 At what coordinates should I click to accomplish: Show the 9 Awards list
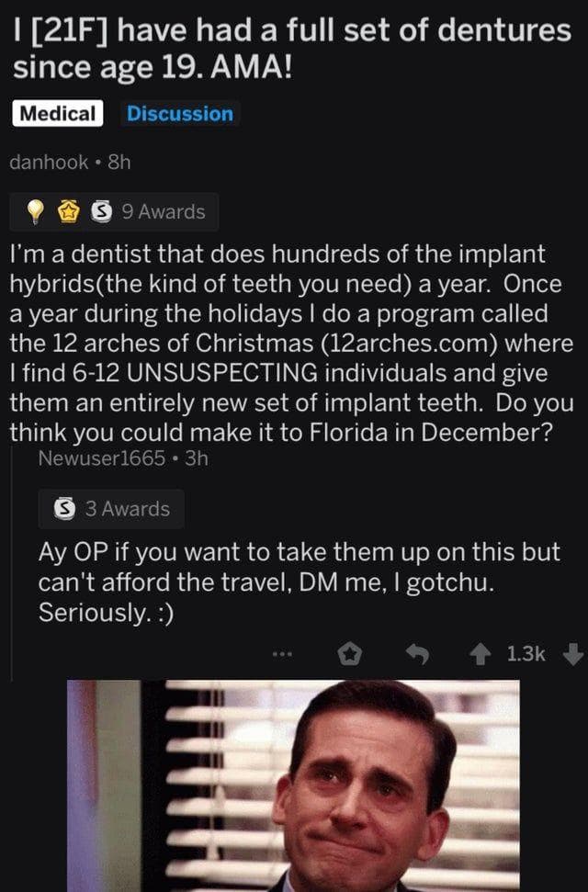point(163,212)
